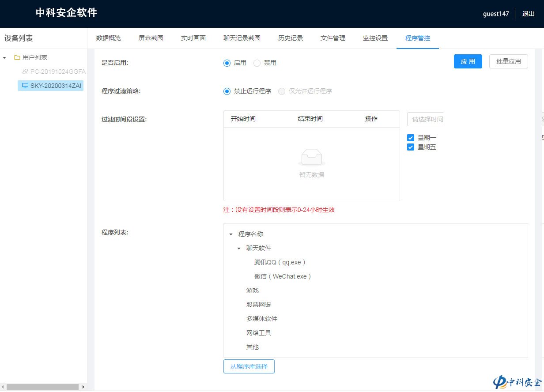Collapse the 程序名称 root node
The image size is (544, 392).
coord(231,234)
